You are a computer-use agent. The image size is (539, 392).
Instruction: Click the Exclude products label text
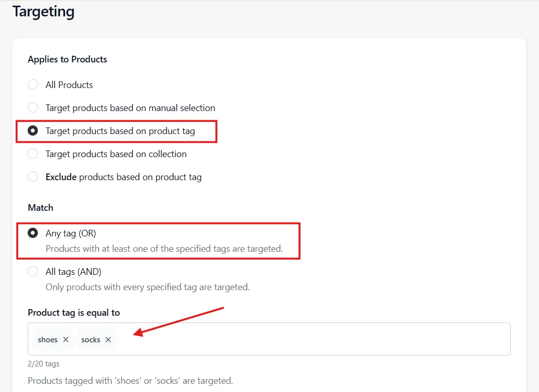click(x=123, y=177)
